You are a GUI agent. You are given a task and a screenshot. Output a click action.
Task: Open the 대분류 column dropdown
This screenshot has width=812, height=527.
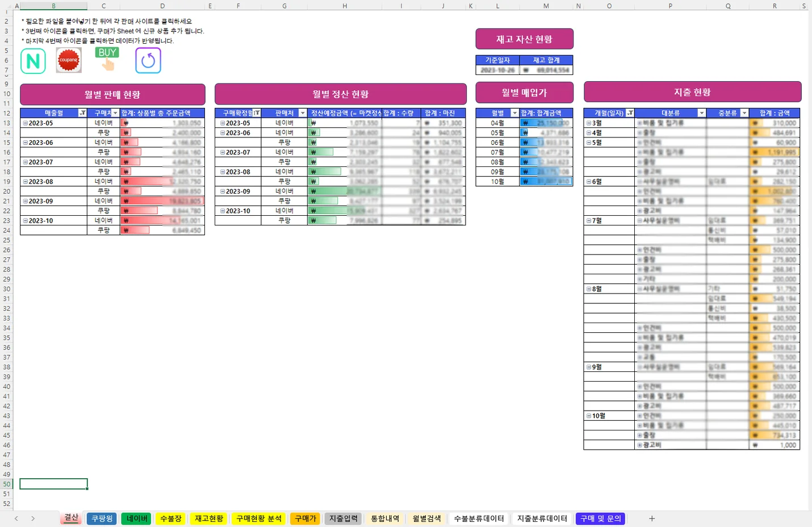coord(702,113)
